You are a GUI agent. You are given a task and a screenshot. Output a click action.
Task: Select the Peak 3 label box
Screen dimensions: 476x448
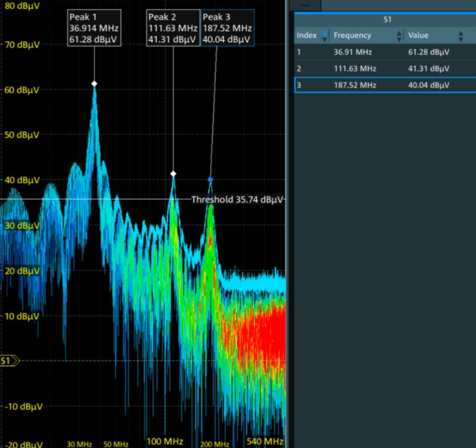(227, 28)
